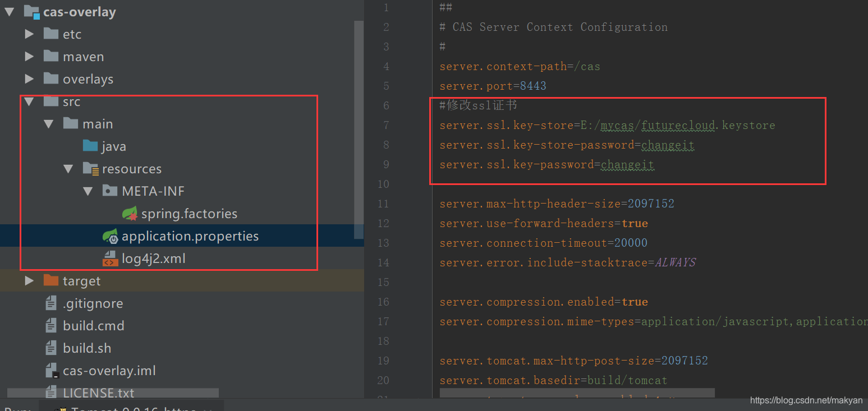The height and width of the screenshot is (411, 868).
Task: Click the blue java source folder icon
Action: (90, 146)
